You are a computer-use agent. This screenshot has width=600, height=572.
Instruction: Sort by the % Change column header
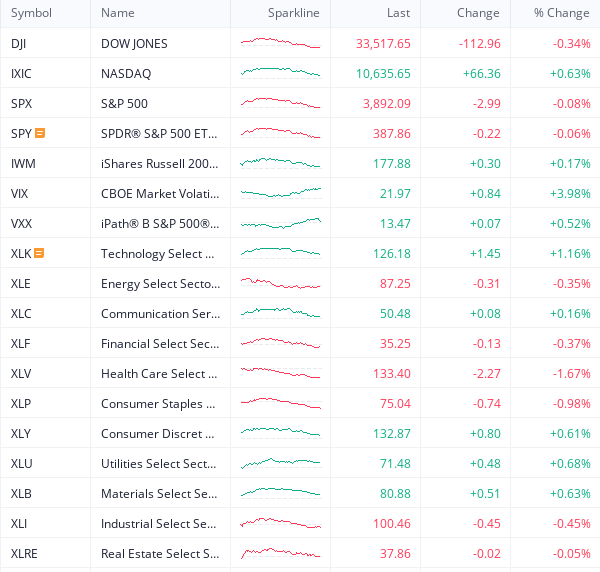(562, 13)
